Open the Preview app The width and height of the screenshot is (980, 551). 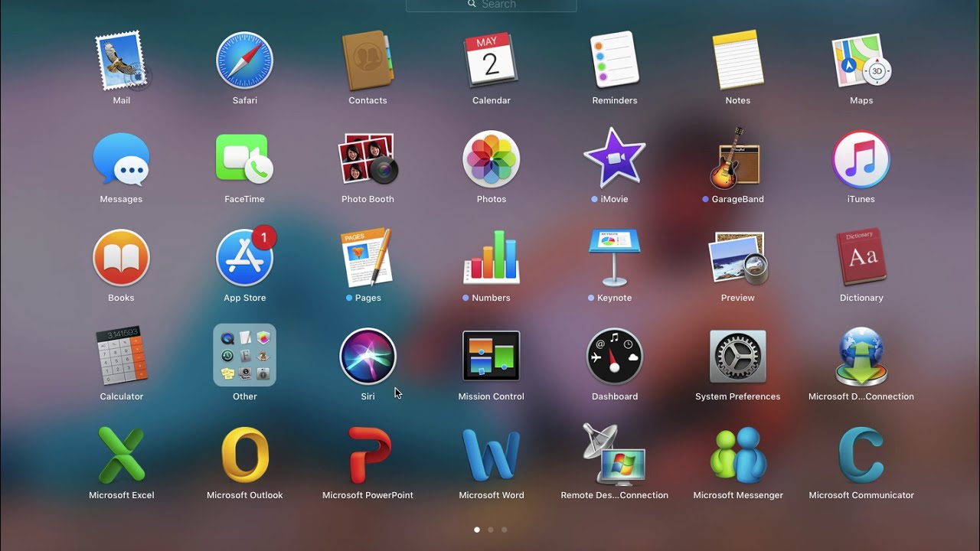click(x=737, y=258)
